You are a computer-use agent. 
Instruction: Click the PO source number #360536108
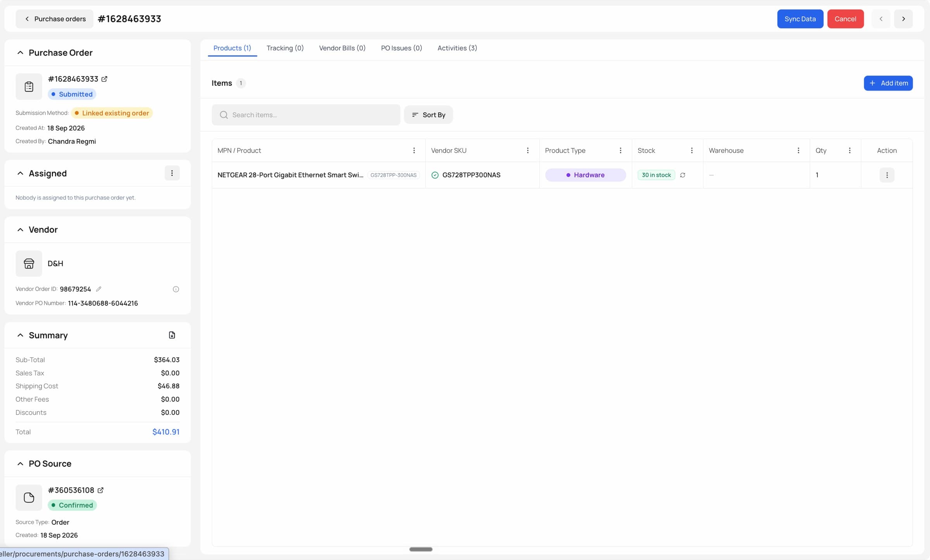click(x=71, y=490)
